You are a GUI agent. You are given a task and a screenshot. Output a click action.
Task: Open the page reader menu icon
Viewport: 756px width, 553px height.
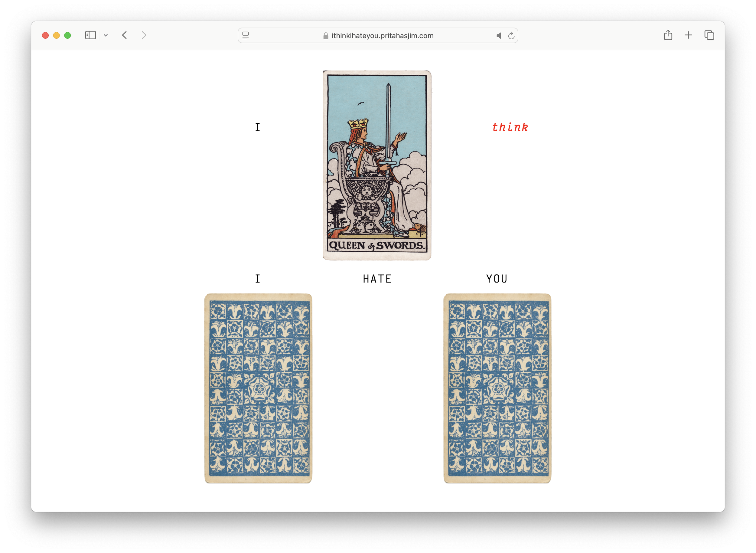(246, 35)
